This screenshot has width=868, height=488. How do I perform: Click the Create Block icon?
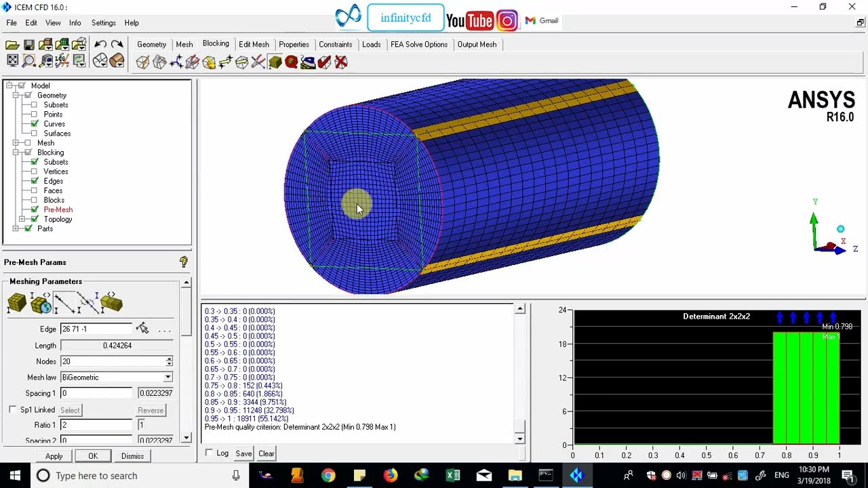142,62
